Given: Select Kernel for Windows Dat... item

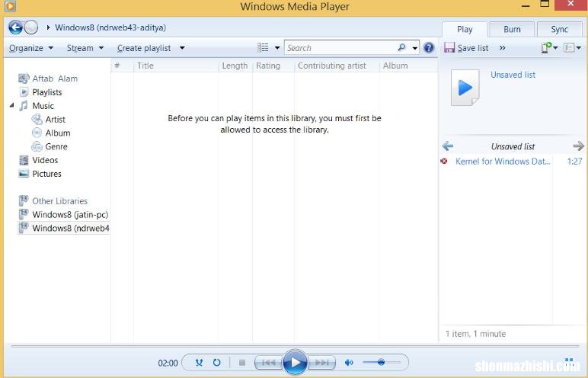Looking at the screenshot, I should [503, 162].
